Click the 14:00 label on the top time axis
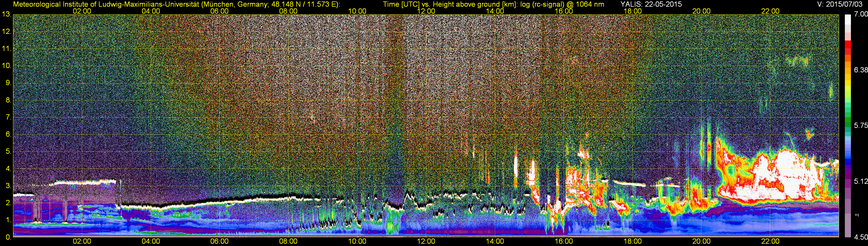 pos(495,11)
